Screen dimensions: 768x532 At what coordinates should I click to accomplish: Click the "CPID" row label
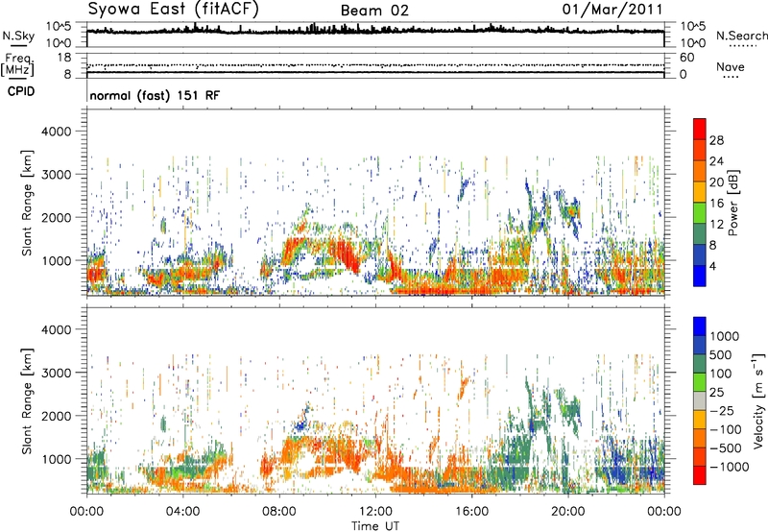(21, 91)
